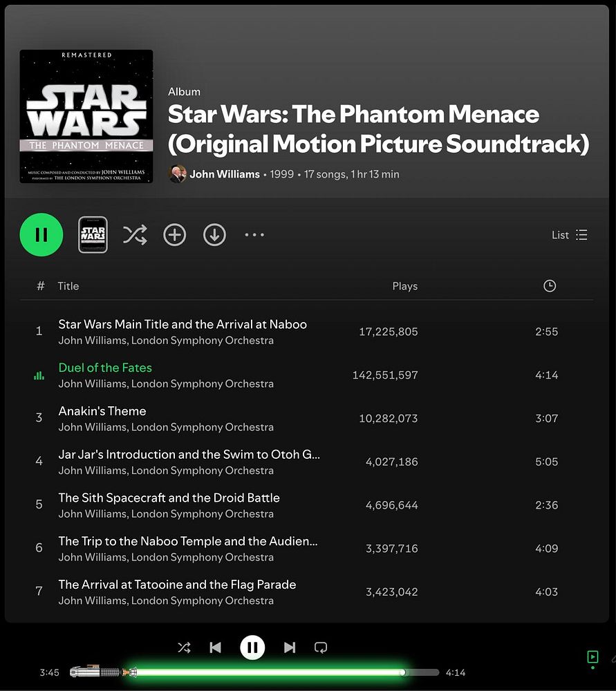Image resolution: width=616 pixels, height=691 pixels.
Task: Click the Plays column header
Action: pyautogui.click(x=404, y=286)
